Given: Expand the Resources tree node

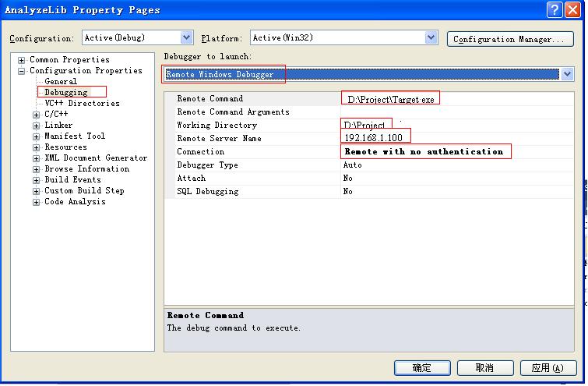Looking at the screenshot, I should pos(36,147).
